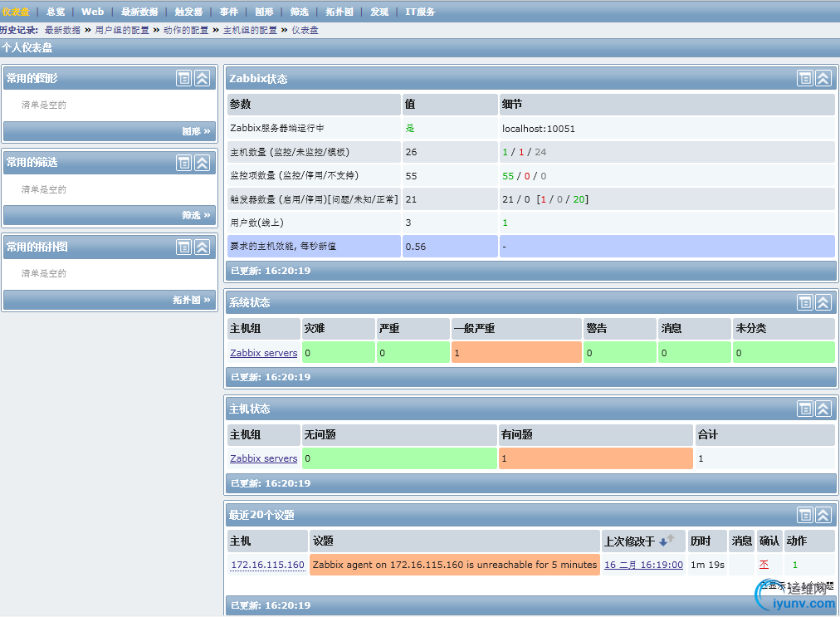Open the 图形 menu tab

coord(264,12)
